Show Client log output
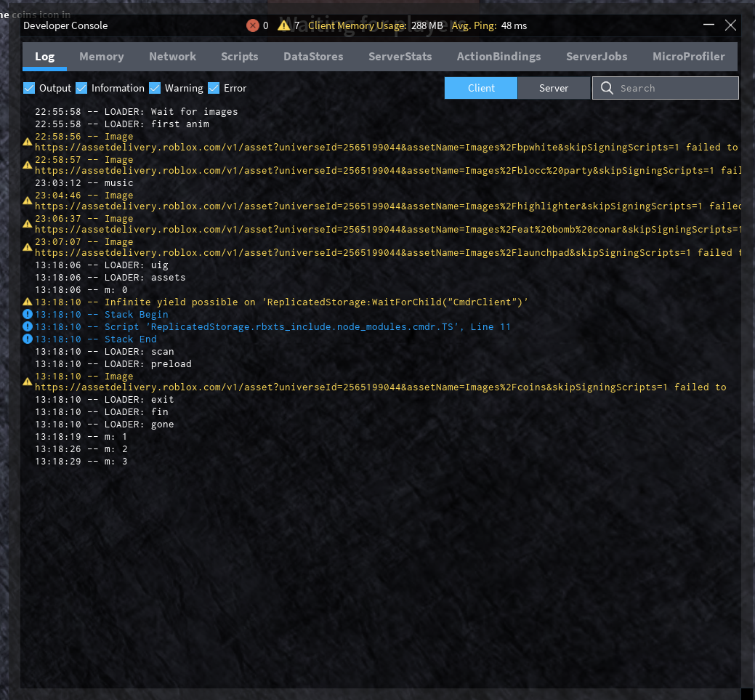This screenshot has height=700, width=755. coord(481,88)
